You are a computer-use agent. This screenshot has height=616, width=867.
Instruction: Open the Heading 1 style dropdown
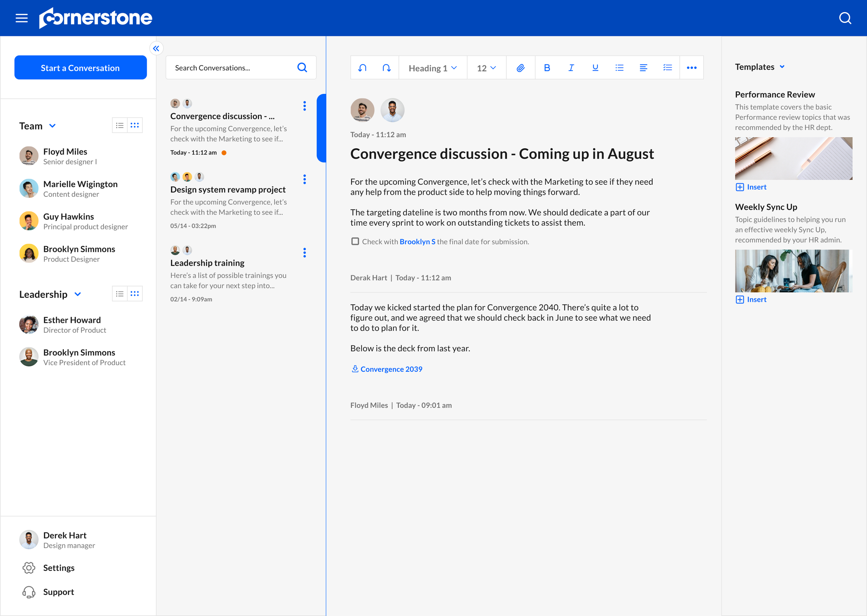[x=432, y=68]
